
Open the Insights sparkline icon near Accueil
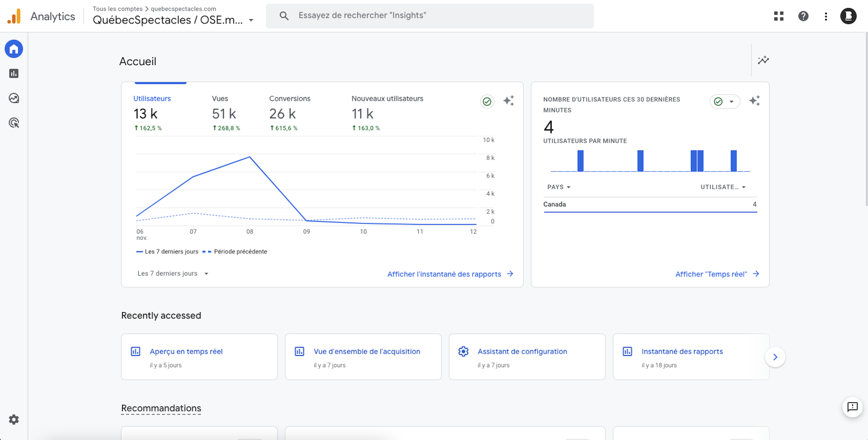[x=763, y=60]
